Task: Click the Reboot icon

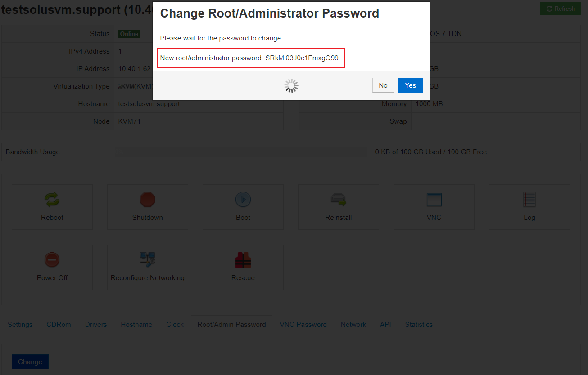Action: (x=52, y=199)
